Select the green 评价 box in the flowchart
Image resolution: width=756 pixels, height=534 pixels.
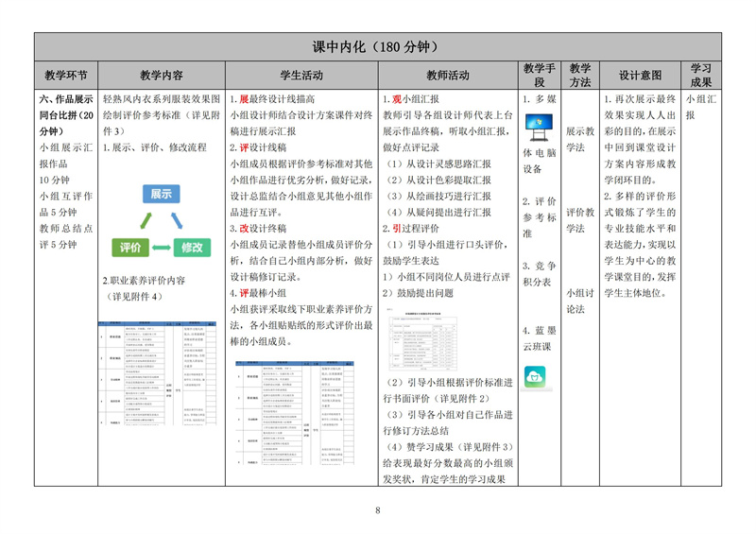click(130, 248)
